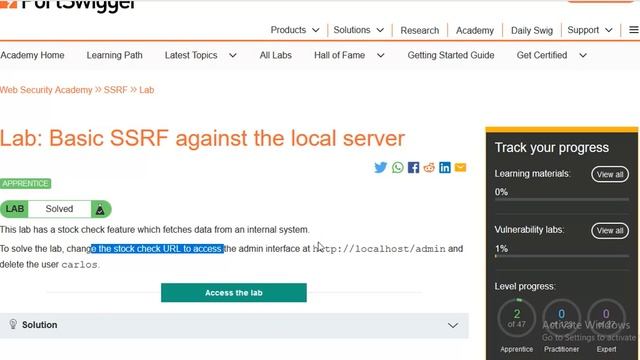
Task: Click the Apprentice level progress circle
Action: (516, 318)
